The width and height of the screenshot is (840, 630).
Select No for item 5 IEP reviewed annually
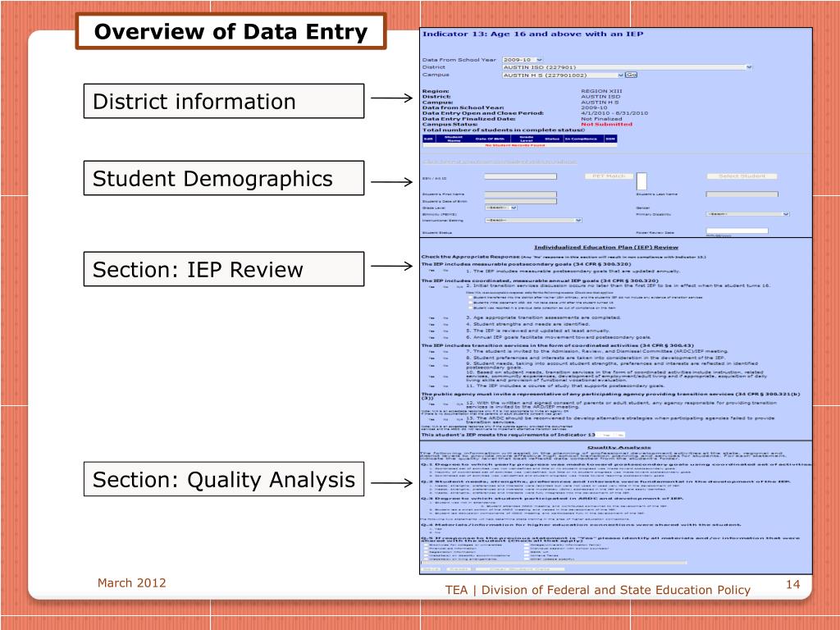445,331
